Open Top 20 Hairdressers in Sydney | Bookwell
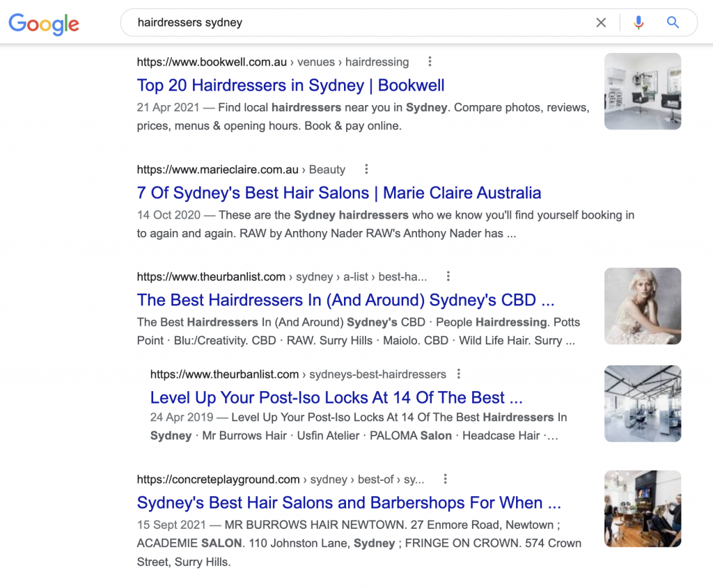This screenshot has width=713, height=588. 290,86
